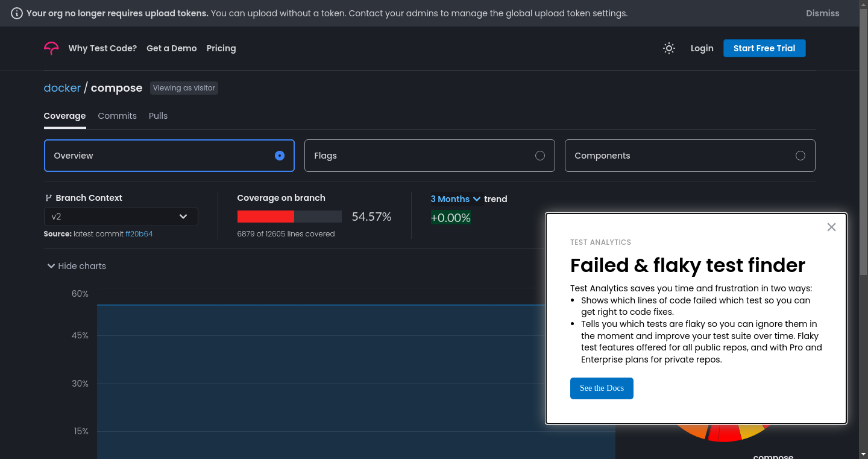Image resolution: width=868 pixels, height=459 pixels.
Task: Open the 3 Months trend dropdown
Action: click(x=456, y=199)
